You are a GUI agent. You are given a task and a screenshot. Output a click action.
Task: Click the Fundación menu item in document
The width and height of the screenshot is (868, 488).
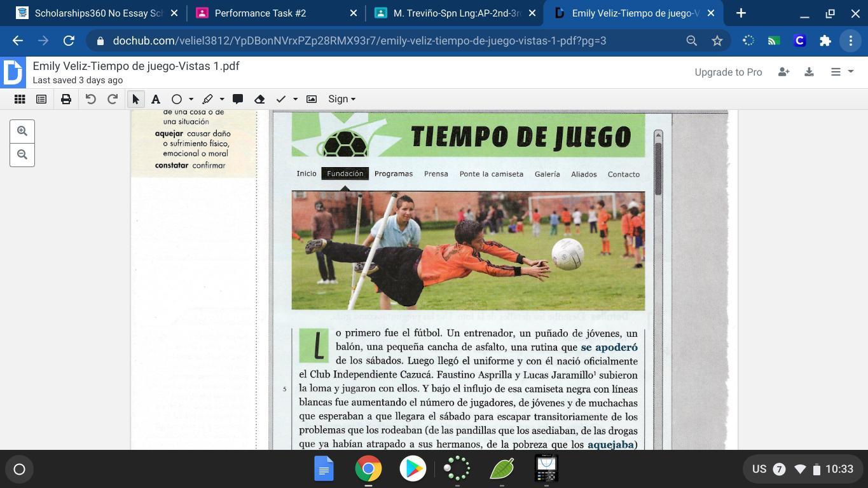pos(345,173)
